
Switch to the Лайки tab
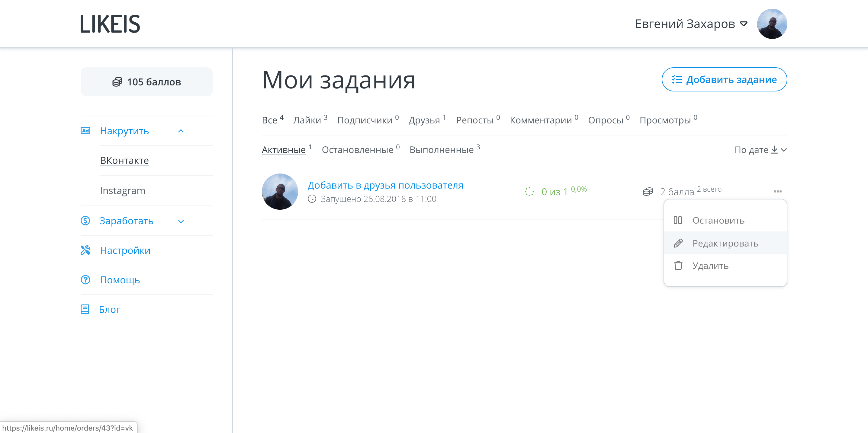(x=307, y=120)
